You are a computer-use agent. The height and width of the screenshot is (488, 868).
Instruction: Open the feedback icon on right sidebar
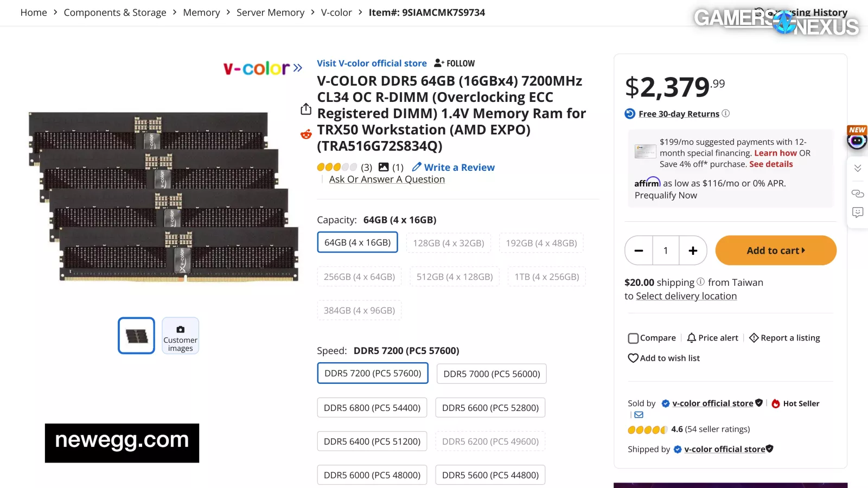pyautogui.click(x=858, y=212)
